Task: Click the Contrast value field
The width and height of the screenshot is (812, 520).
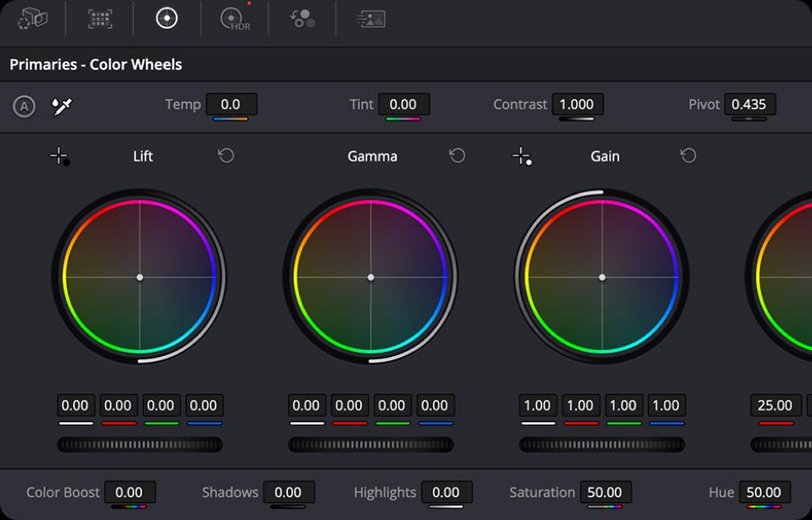Action: (578, 105)
